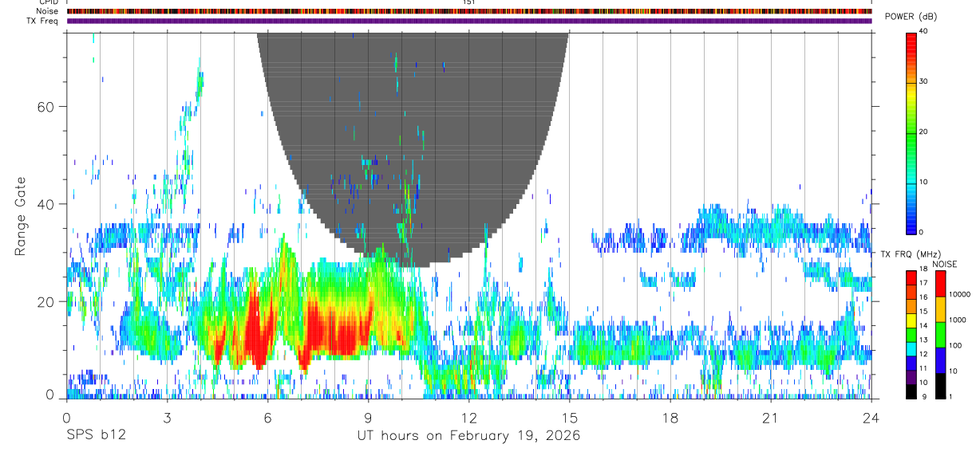Click the 9 tick on the UT hours axis
980x452 pixels.
point(369,419)
